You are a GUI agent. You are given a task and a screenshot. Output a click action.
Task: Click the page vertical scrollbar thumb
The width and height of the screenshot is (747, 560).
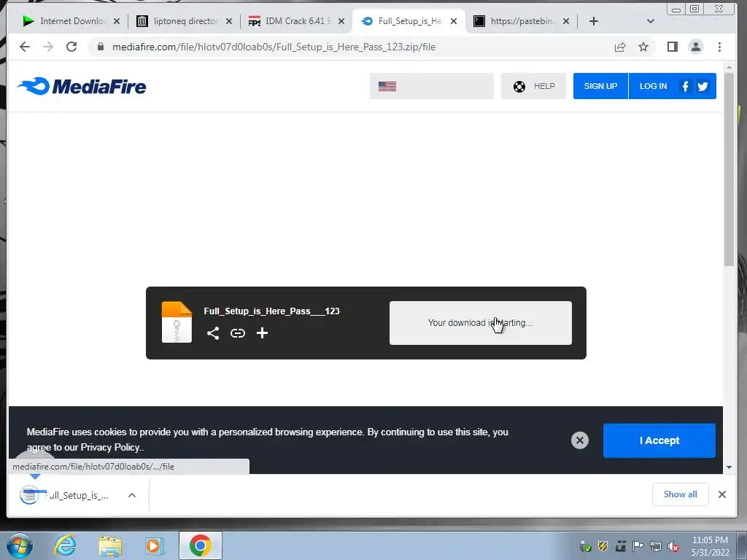click(x=729, y=168)
